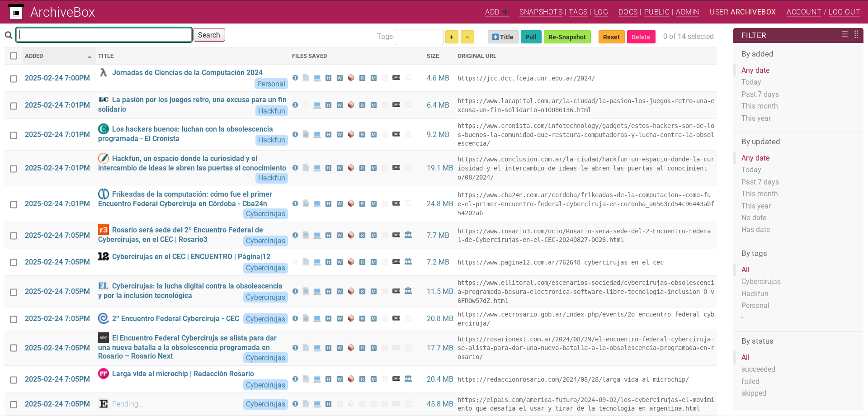
Task: Open WARC package icon for El Encuentro Federal Rosario Next row
Action: pyautogui.click(x=351, y=348)
